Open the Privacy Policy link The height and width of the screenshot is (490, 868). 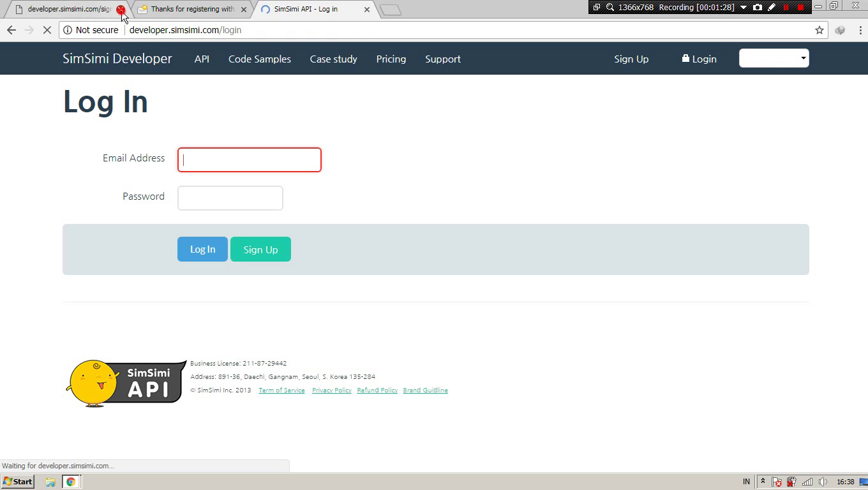[x=332, y=390]
